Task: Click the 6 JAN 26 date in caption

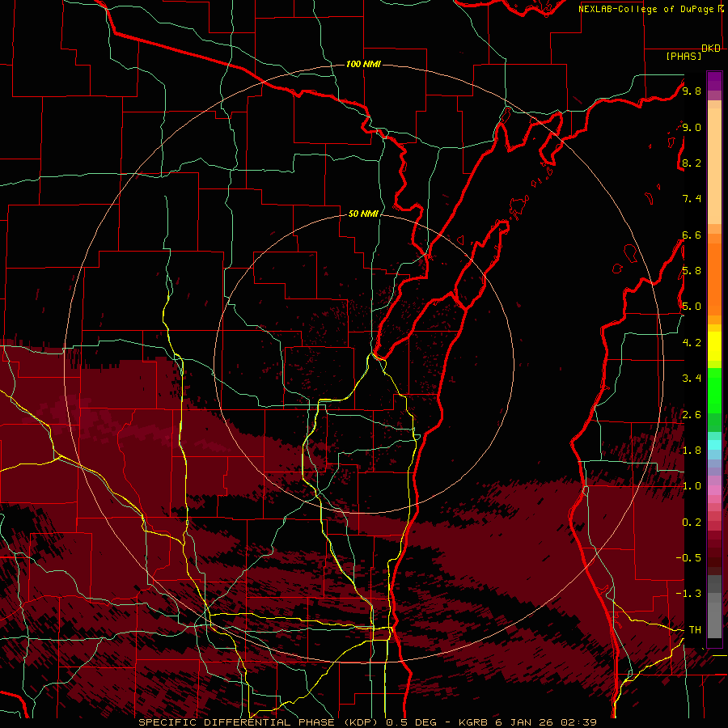Action: pos(525,722)
